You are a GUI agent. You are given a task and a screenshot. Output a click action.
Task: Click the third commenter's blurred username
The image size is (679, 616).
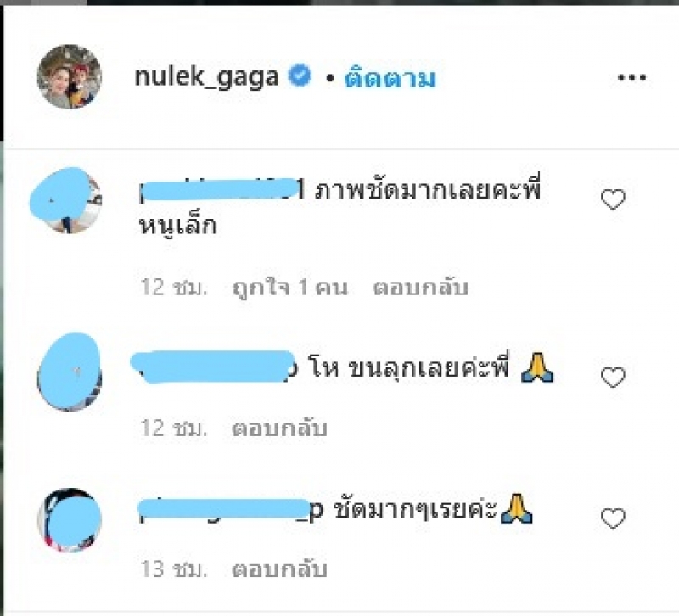pyautogui.click(x=230, y=509)
